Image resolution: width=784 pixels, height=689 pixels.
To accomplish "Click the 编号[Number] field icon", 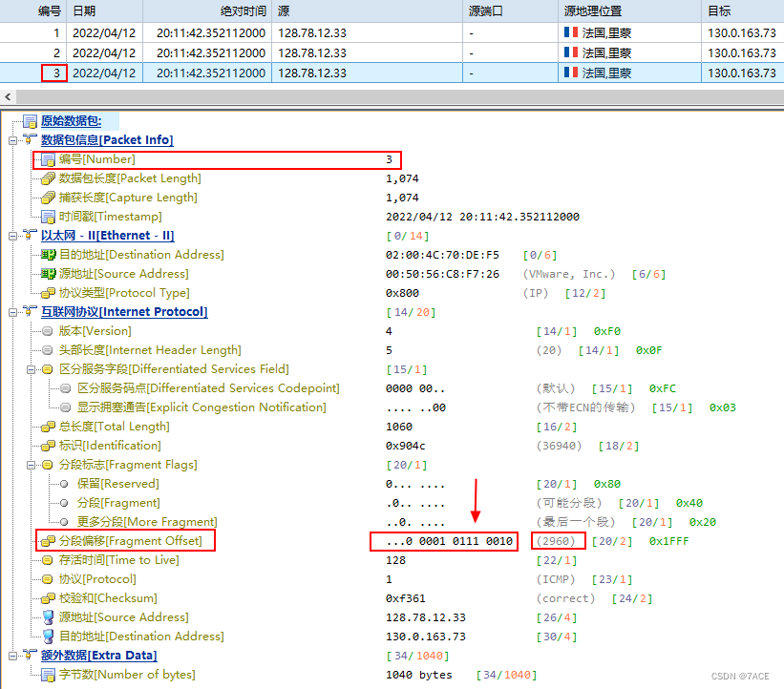I will pyautogui.click(x=48, y=159).
